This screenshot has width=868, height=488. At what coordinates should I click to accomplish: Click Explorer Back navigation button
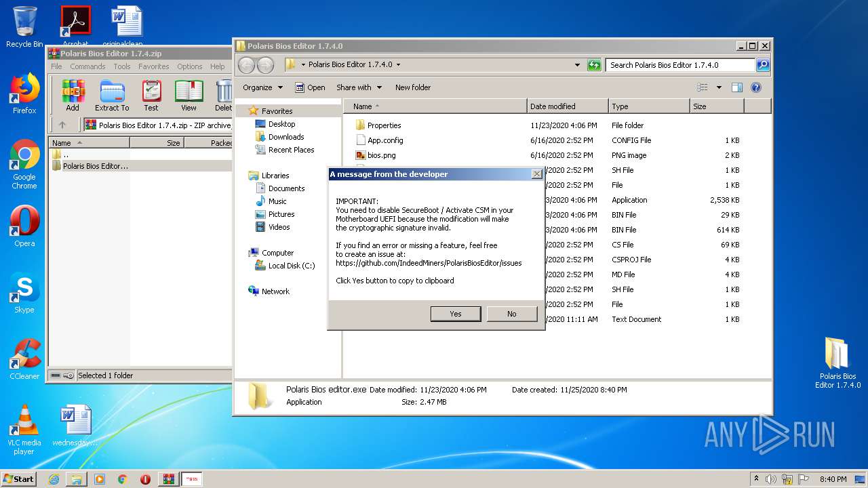(246, 65)
